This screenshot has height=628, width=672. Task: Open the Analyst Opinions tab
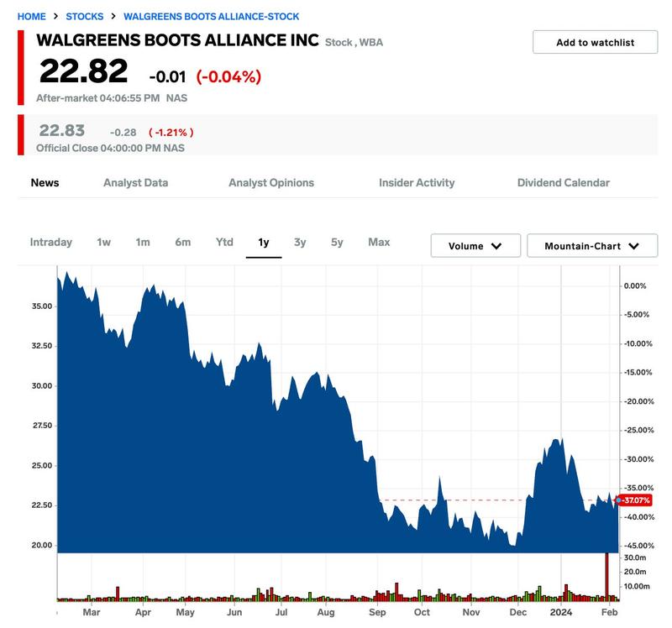(x=271, y=183)
